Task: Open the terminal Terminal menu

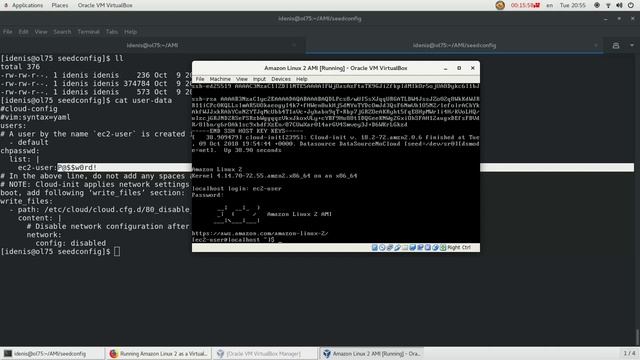Action: [88, 31]
